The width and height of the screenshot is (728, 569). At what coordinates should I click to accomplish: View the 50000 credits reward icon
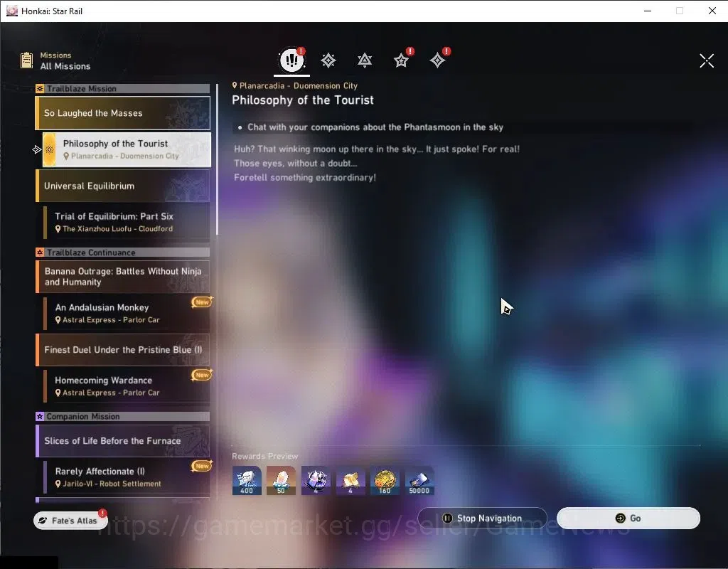coord(419,480)
